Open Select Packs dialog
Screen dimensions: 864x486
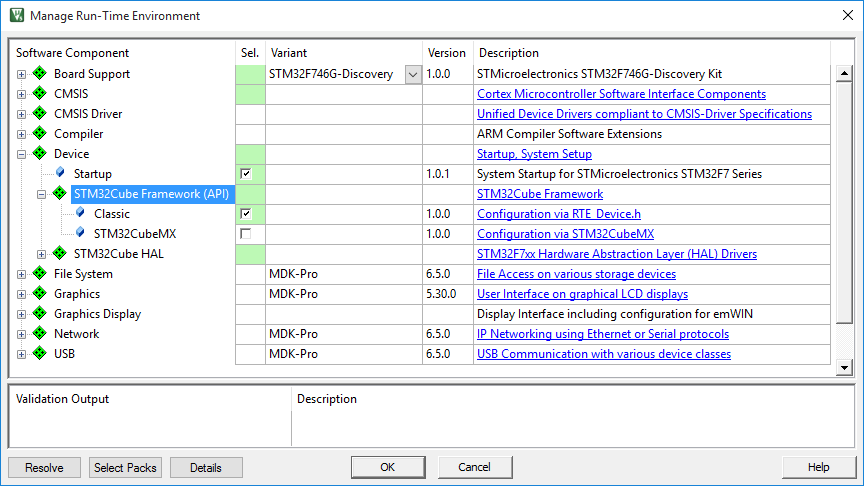click(x=125, y=468)
